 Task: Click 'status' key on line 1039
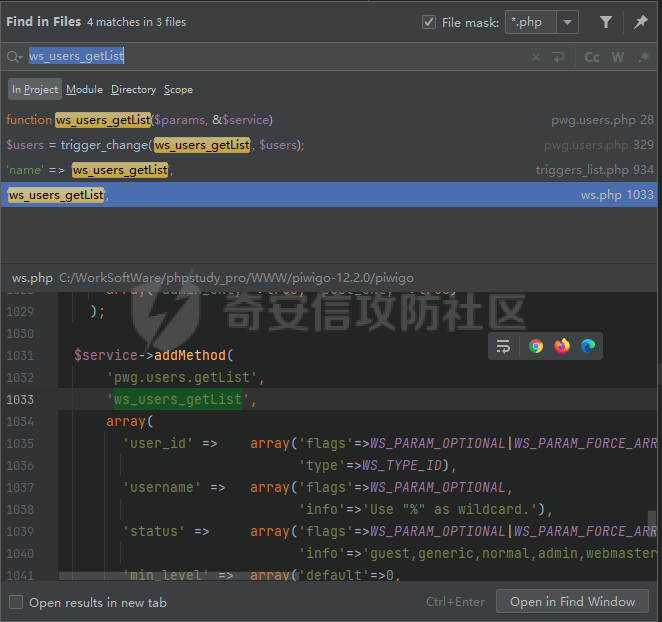[x=154, y=531]
